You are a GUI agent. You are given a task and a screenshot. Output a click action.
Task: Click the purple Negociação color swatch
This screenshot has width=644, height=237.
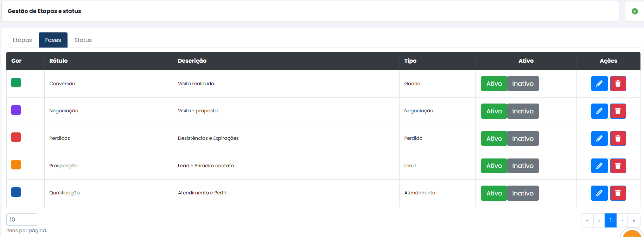tap(16, 110)
